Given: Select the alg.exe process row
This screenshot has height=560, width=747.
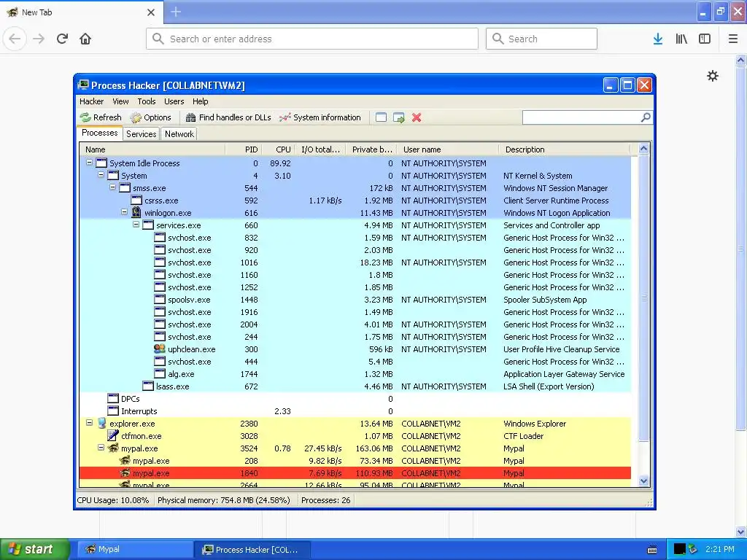Looking at the screenshot, I should [x=355, y=374].
